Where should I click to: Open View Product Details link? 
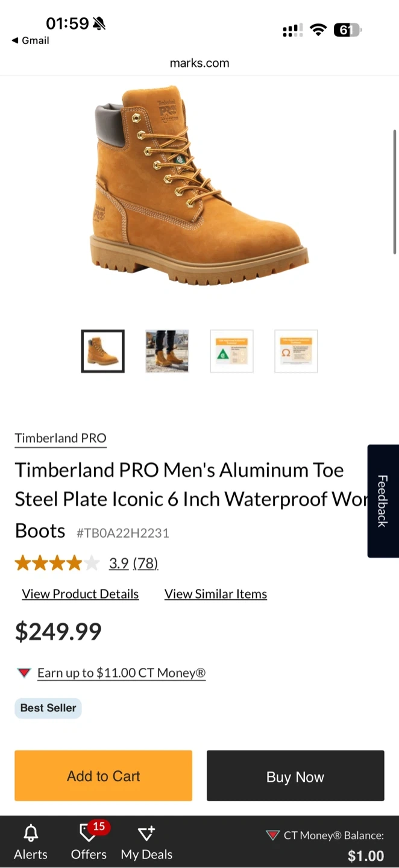tap(80, 594)
